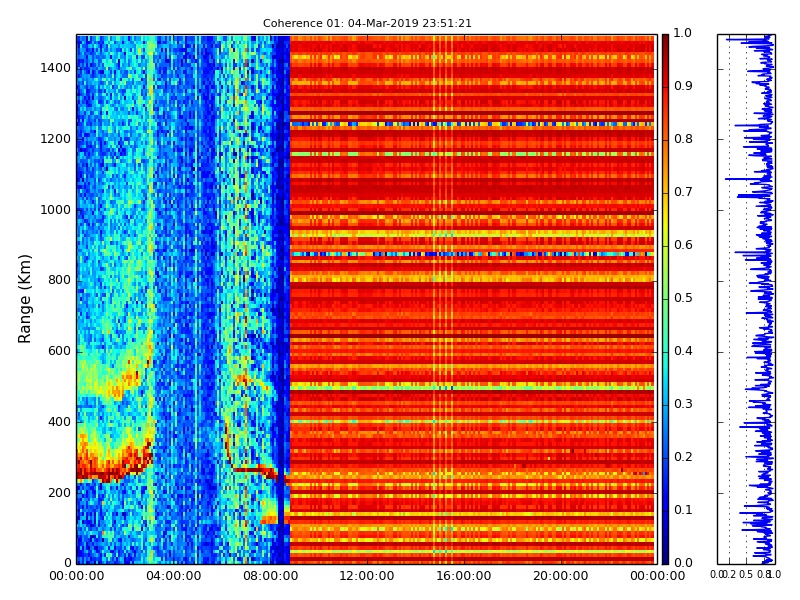Click the colorbar 0.3 tick label
Viewport: 800px width, 600px height.
[683, 404]
